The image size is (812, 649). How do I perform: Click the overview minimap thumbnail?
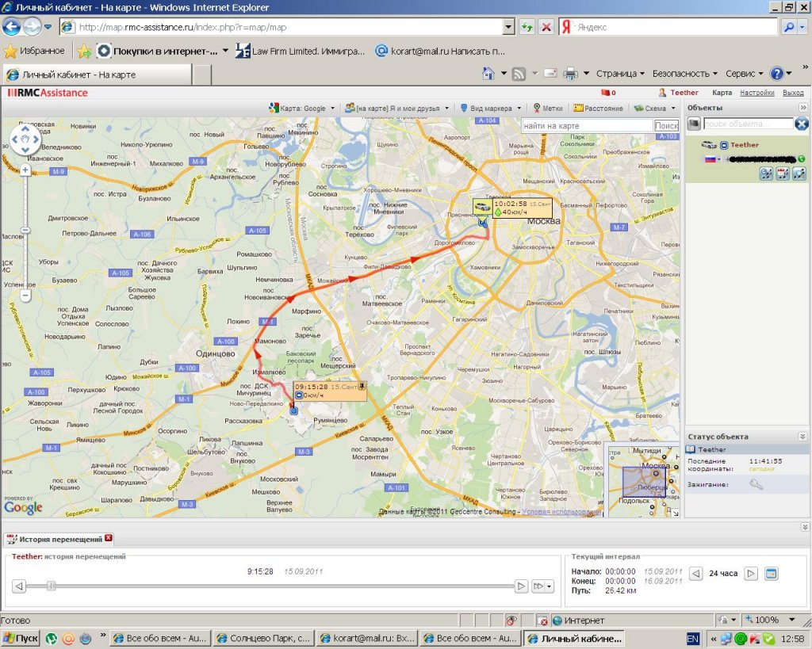point(643,481)
